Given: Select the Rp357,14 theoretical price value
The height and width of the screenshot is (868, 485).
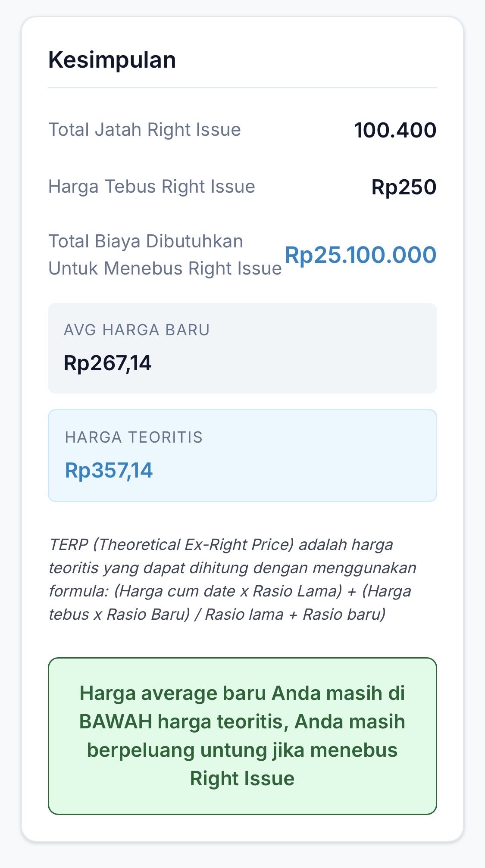Looking at the screenshot, I should coord(109,470).
